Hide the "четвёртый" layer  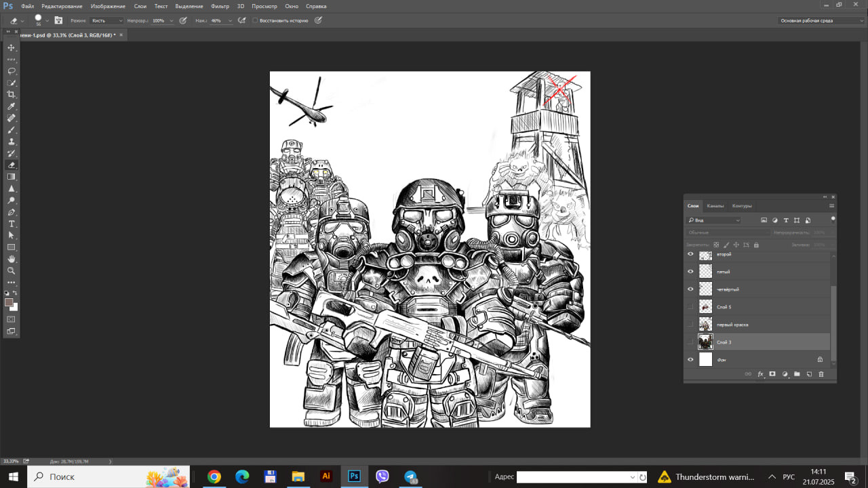pyautogui.click(x=690, y=289)
